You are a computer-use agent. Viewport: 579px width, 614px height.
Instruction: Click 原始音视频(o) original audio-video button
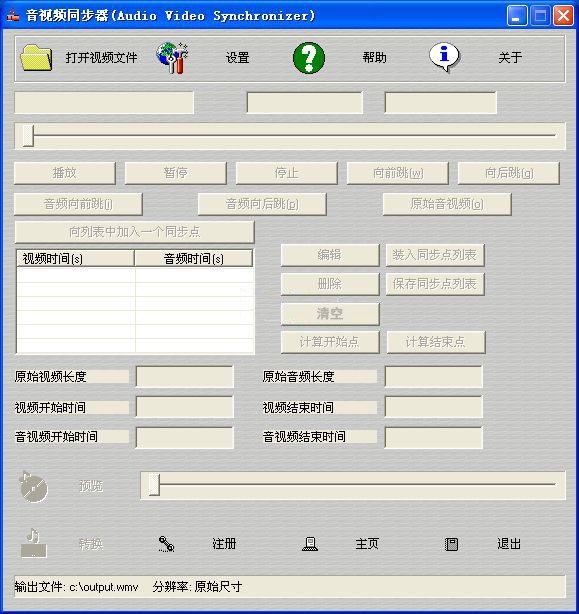point(447,204)
